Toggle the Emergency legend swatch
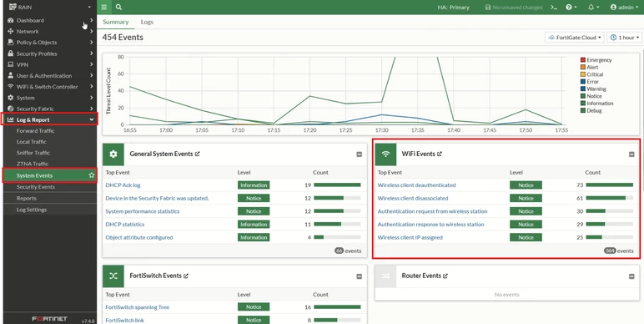This screenshot has height=324, width=644. (582, 60)
